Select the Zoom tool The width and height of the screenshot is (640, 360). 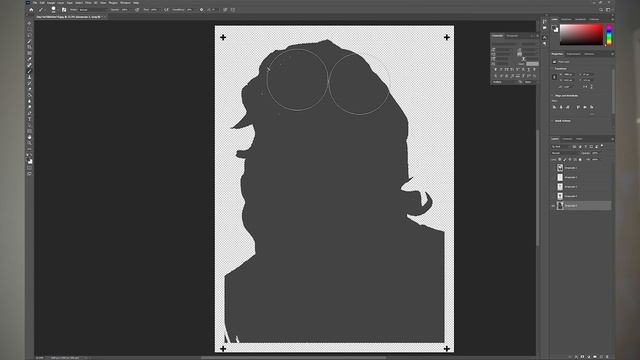click(29, 143)
